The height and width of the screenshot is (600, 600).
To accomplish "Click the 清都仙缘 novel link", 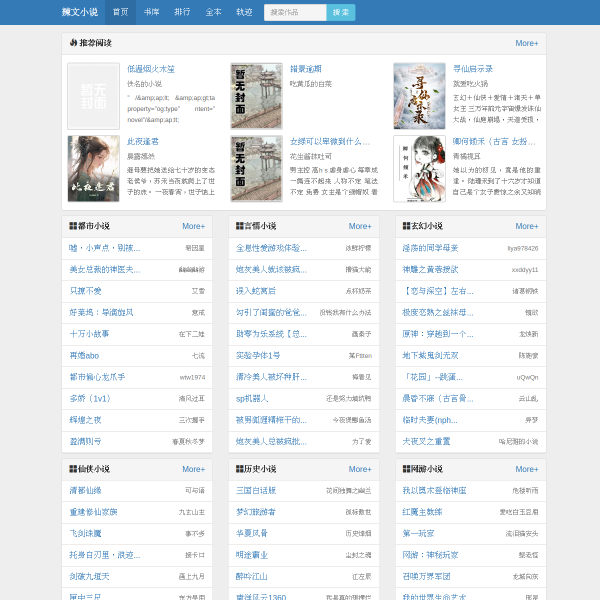I will 85,491.
